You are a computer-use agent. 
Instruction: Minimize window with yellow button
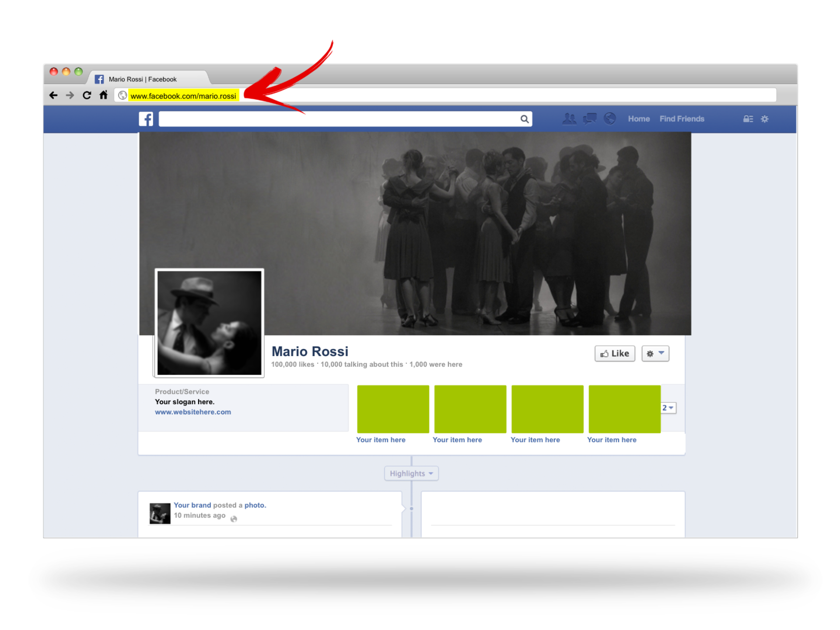(x=66, y=71)
